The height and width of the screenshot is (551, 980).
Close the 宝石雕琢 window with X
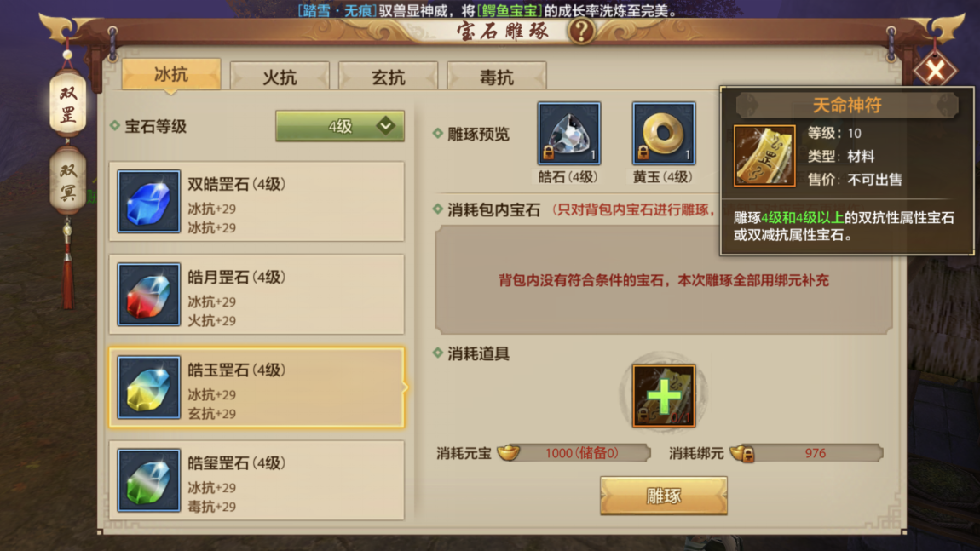point(935,70)
